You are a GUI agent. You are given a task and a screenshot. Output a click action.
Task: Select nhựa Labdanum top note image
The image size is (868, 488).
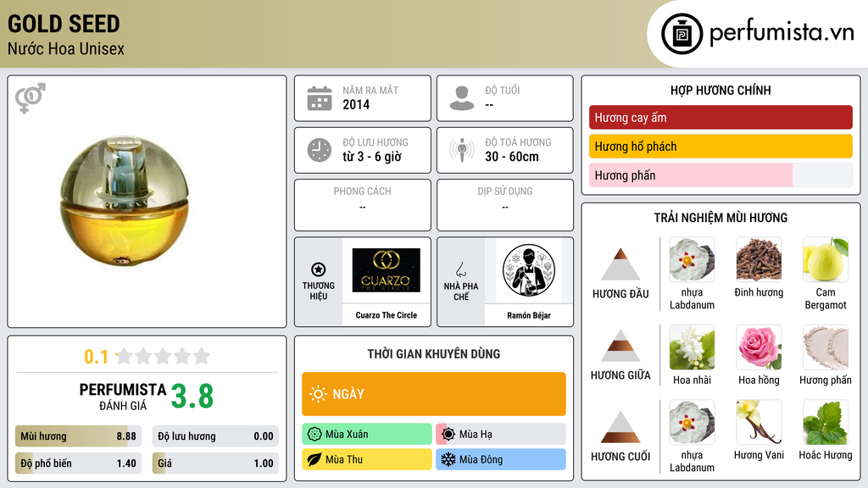click(x=692, y=259)
